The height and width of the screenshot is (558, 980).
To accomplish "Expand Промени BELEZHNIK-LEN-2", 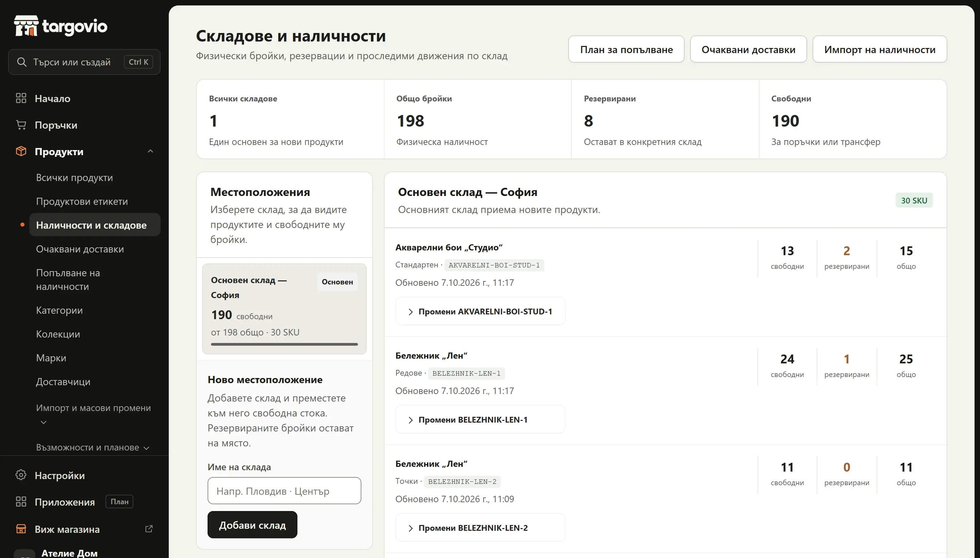I will (x=480, y=527).
